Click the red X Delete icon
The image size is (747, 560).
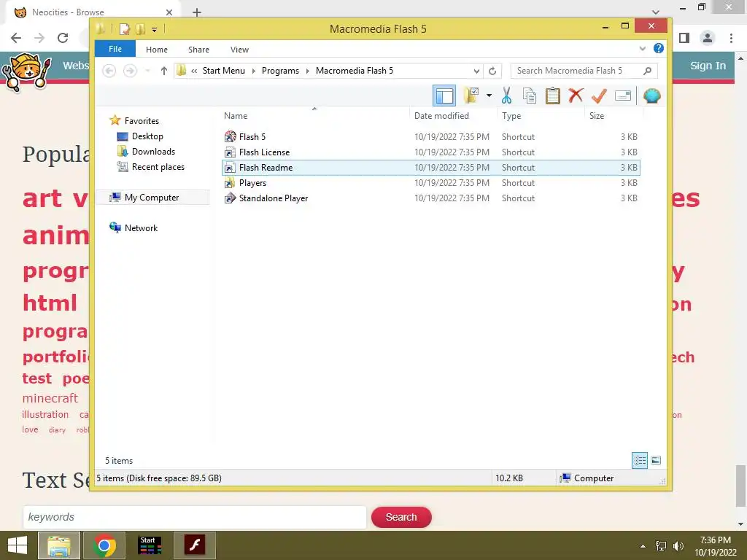[x=576, y=96]
